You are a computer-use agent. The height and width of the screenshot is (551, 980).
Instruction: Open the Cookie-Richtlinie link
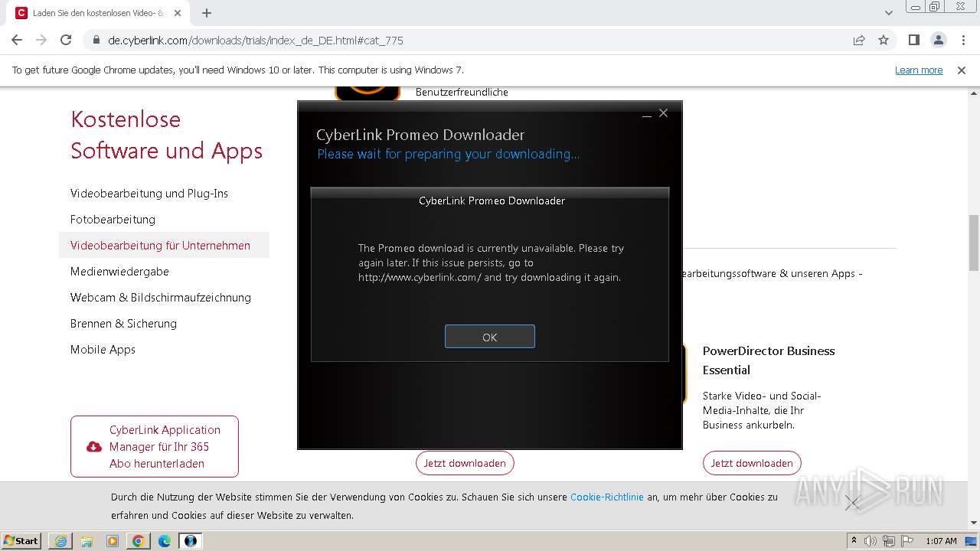(x=607, y=497)
